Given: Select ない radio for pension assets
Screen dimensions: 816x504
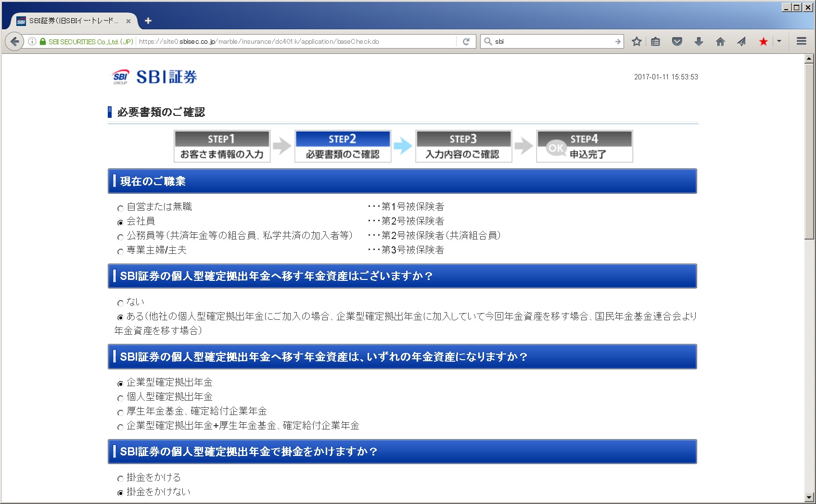Looking at the screenshot, I should 120,303.
